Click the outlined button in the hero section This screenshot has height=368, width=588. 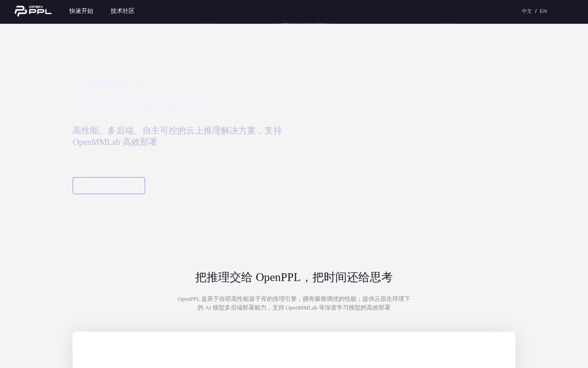[x=109, y=186]
